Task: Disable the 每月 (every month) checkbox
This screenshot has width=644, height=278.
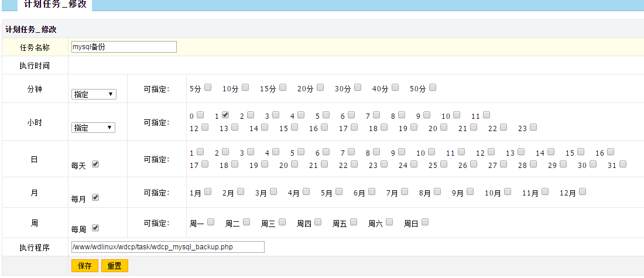Action: (x=95, y=198)
